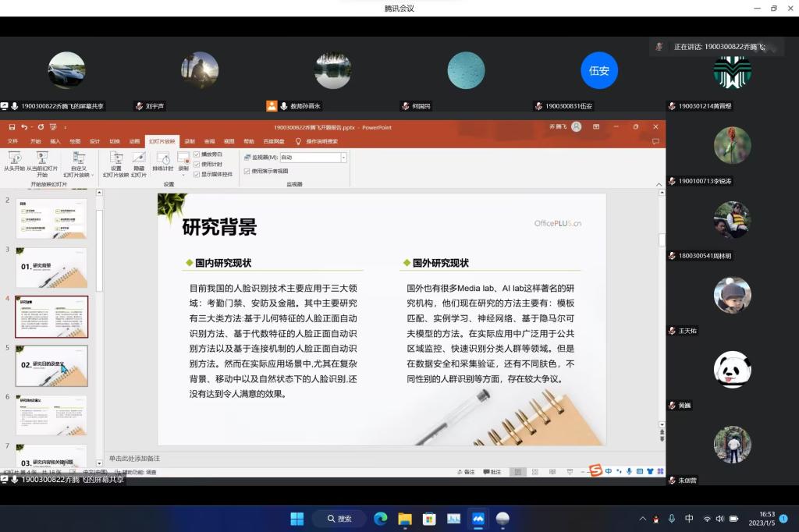Disable 使用演示者视图 checkbox

[247, 171]
